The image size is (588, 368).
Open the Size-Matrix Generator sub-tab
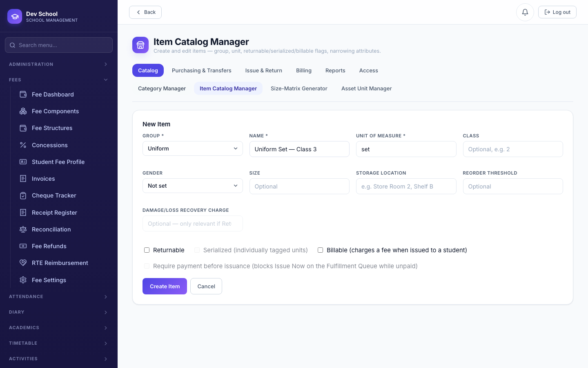tap(299, 88)
